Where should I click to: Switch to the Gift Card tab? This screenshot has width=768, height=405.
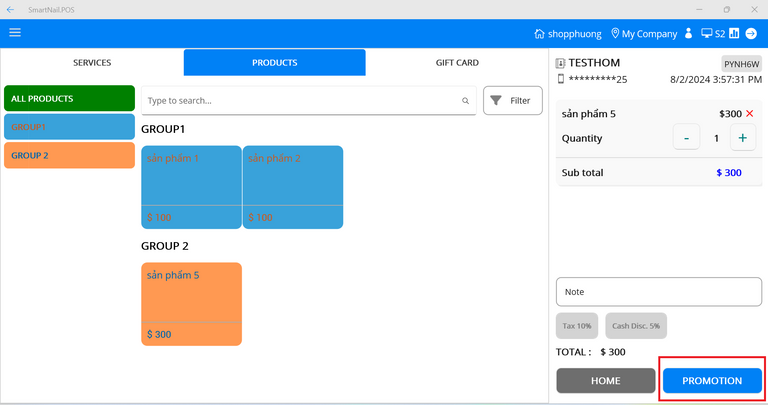pyautogui.click(x=456, y=63)
